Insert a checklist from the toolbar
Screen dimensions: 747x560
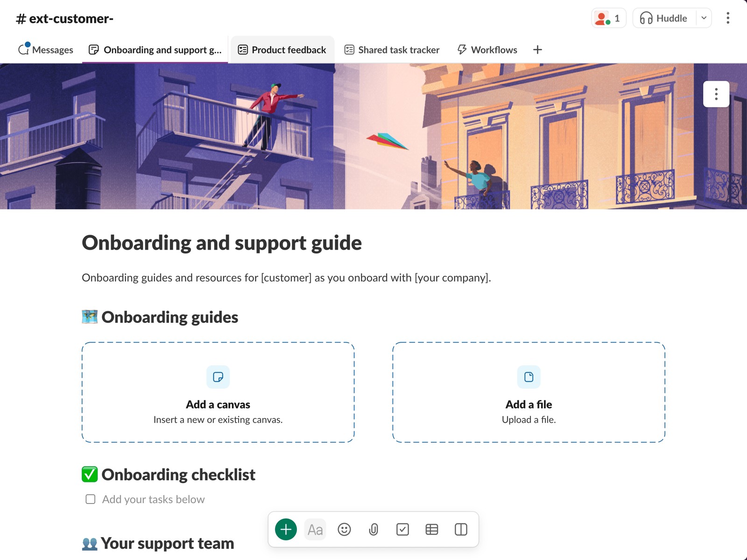pos(402,529)
